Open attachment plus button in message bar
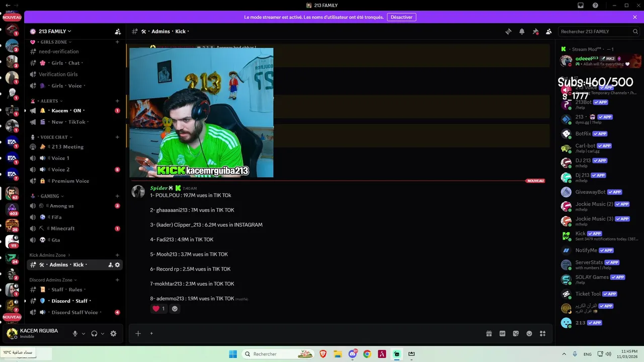This screenshot has height=362, width=644. 138,333
